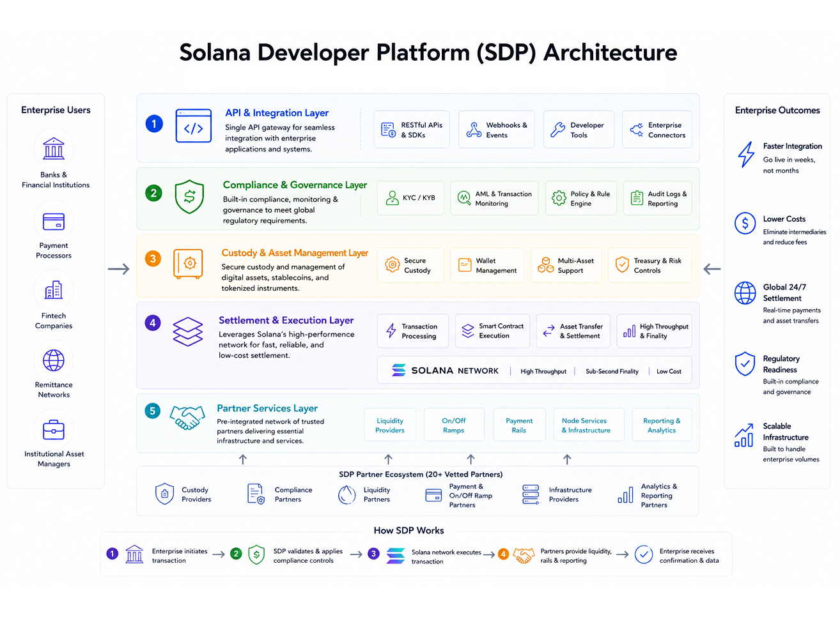Click the Wallet Management card
Viewport: 840px width, 619px height.
pyautogui.click(x=487, y=265)
